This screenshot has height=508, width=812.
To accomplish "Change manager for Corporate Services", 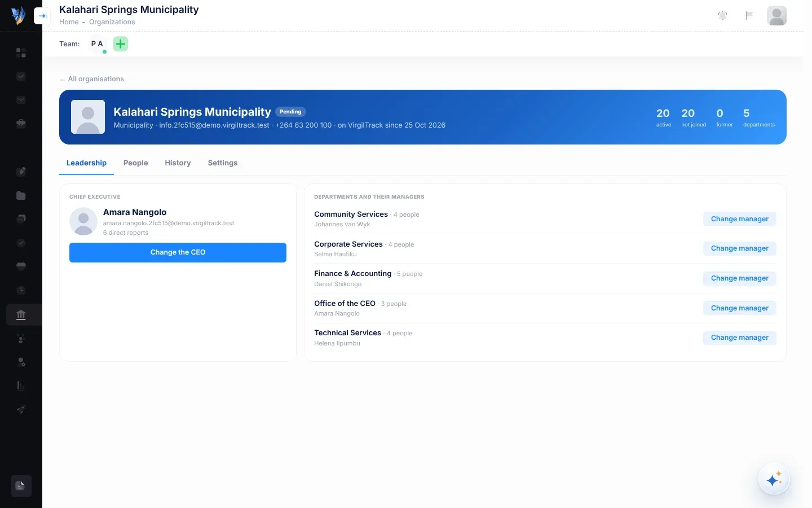I will tap(739, 248).
